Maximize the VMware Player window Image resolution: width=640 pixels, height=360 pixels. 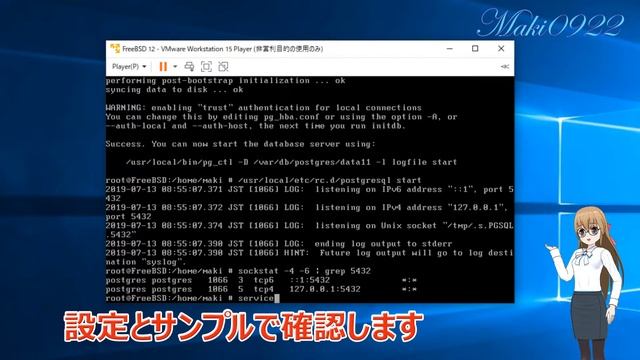475,49
